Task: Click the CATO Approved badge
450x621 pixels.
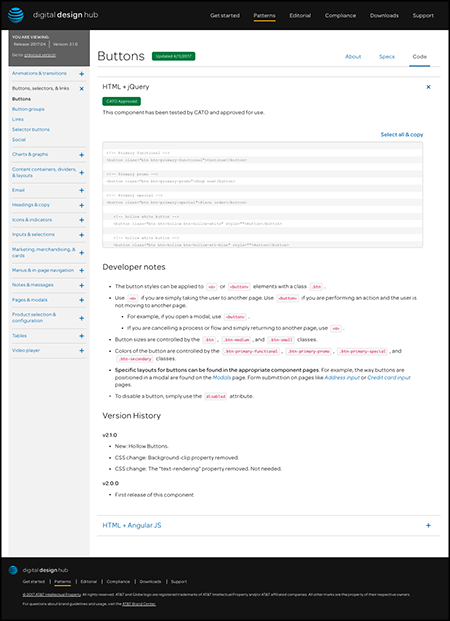Action: [122, 101]
